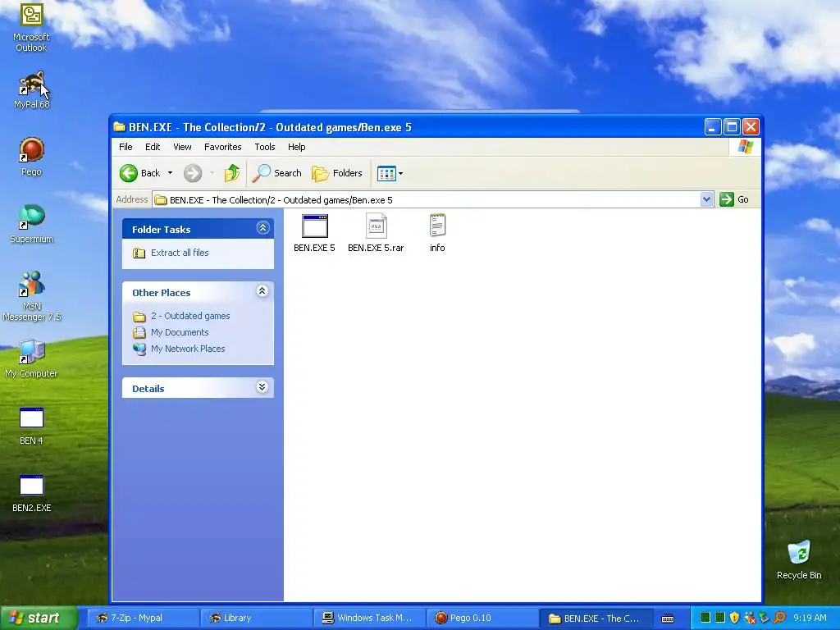Image resolution: width=840 pixels, height=630 pixels.
Task: Click the Safely Remove Hardware tray icon
Action: point(764,618)
